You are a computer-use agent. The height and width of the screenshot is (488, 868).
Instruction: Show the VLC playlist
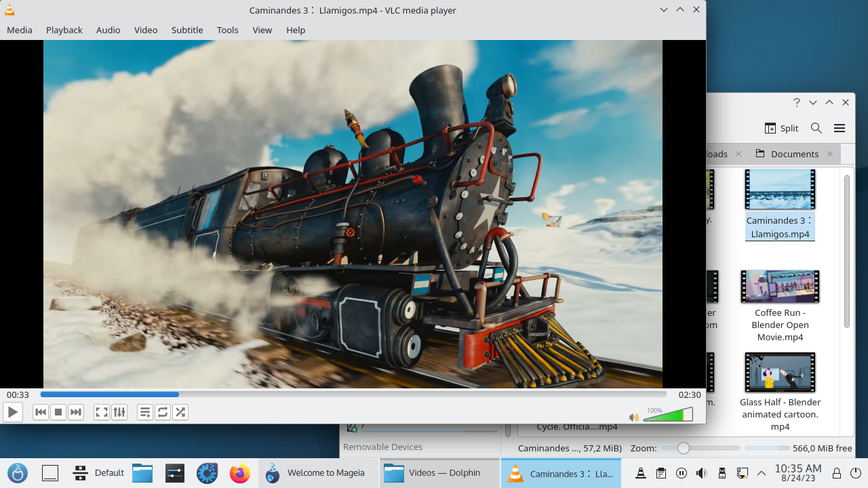[144, 412]
